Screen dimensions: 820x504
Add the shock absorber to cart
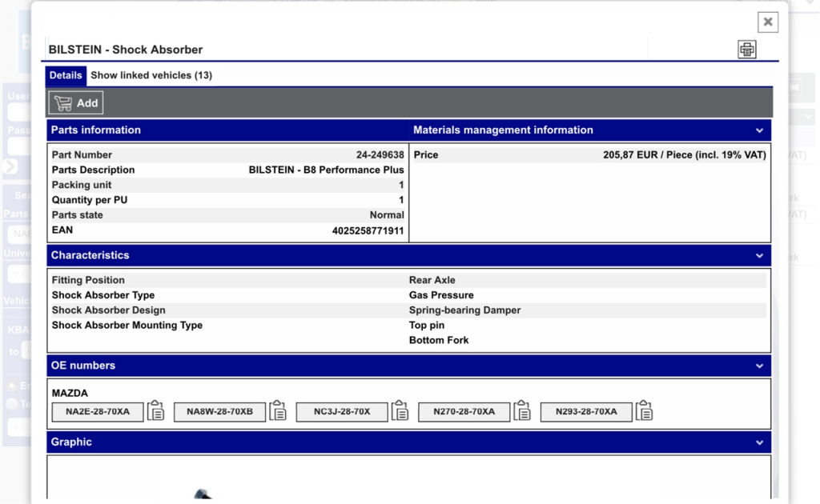point(76,103)
